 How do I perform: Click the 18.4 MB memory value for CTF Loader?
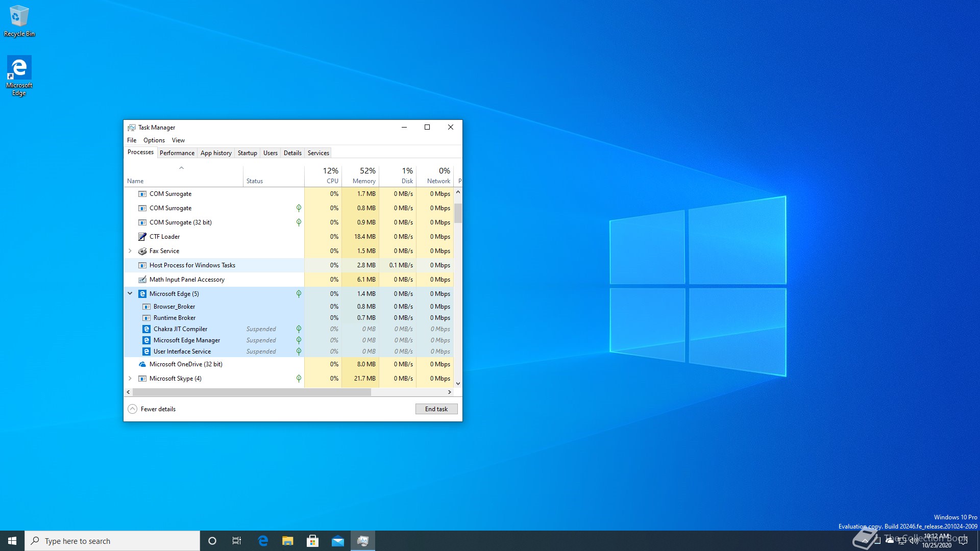365,237
